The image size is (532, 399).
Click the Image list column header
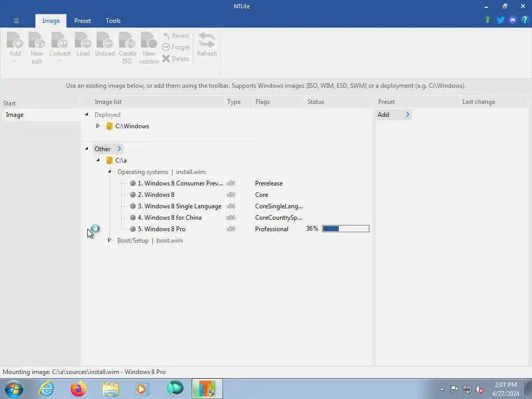point(108,102)
